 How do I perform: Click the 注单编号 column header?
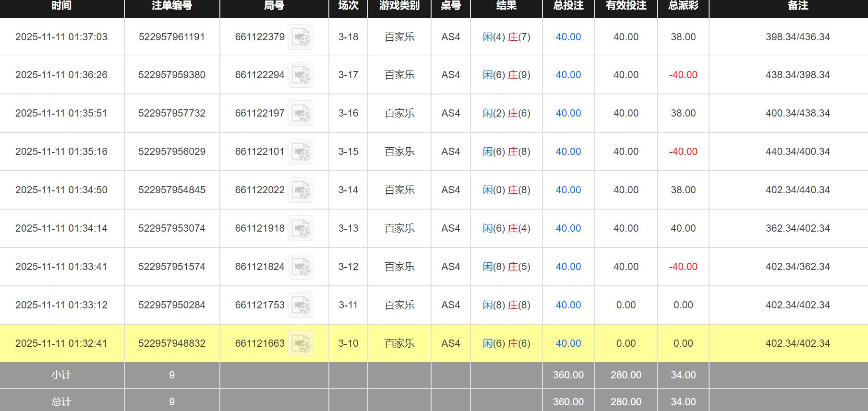(172, 6)
